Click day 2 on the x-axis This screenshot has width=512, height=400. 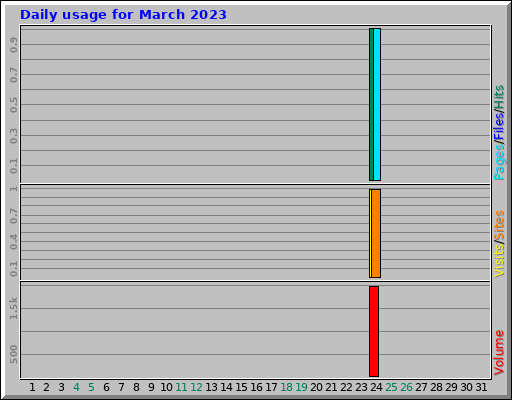[46, 387]
